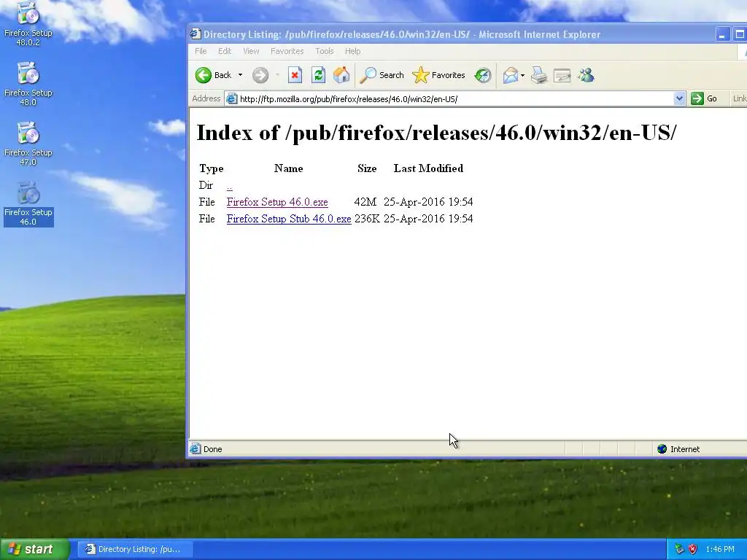Click the Last Modified column header
Image resolution: width=747 pixels, height=560 pixels.
[x=428, y=168]
